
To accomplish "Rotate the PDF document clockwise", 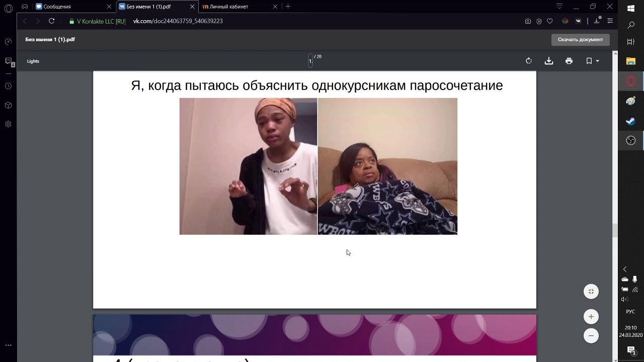I will [x=529, y=61].
